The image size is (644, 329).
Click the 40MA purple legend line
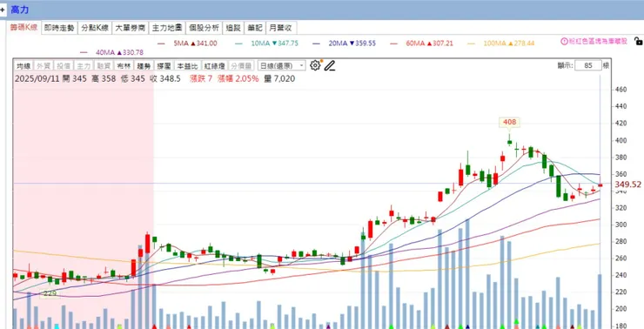tap(84, 52)
